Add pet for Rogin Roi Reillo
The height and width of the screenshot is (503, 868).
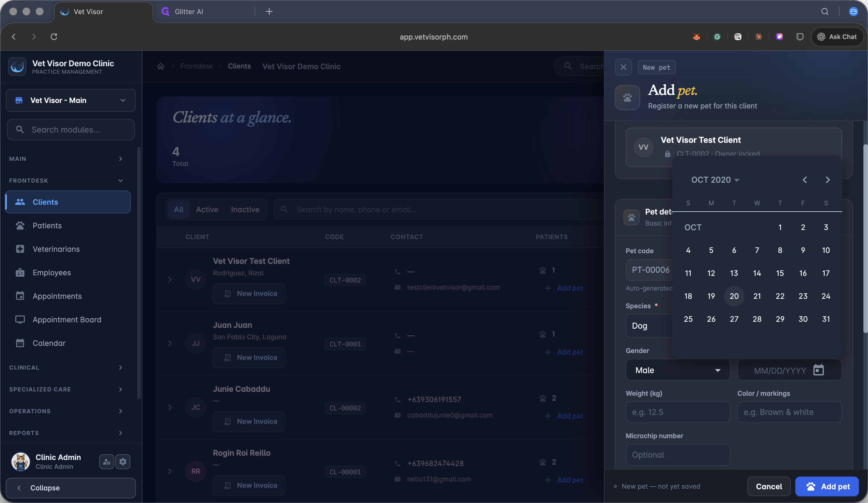click(565, 480)
